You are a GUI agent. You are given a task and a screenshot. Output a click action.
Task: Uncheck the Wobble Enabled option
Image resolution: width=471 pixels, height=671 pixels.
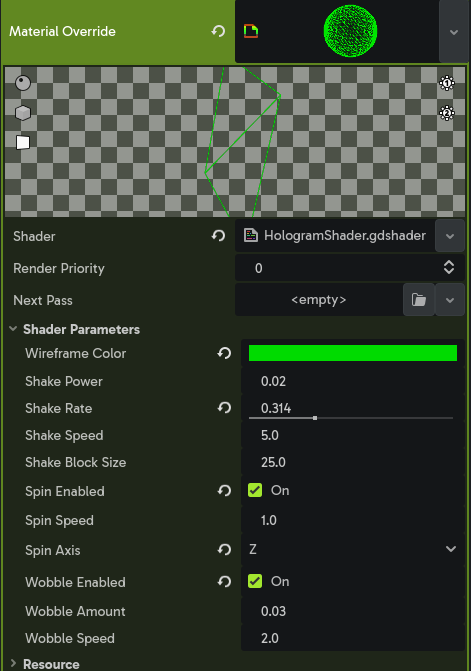coord(255,581)
